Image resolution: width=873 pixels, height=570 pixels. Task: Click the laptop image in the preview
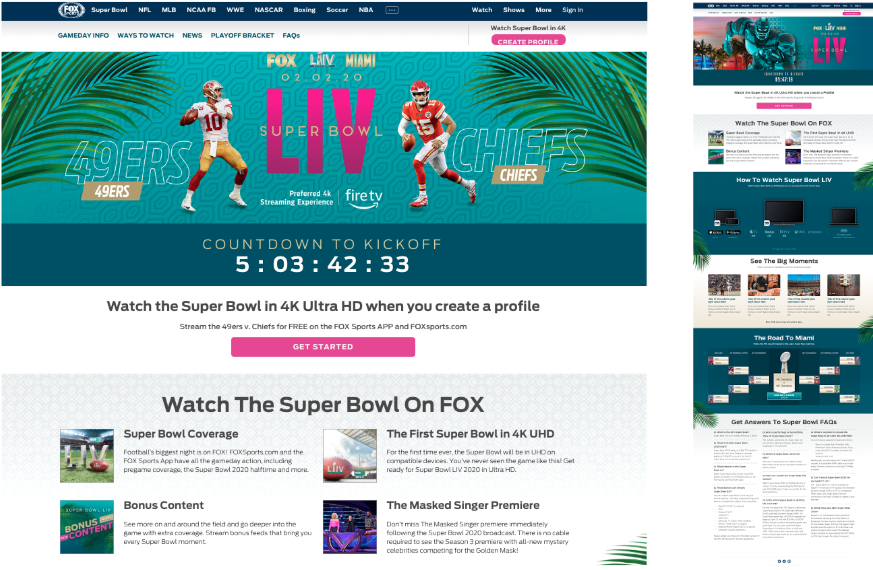pos(843,217)
